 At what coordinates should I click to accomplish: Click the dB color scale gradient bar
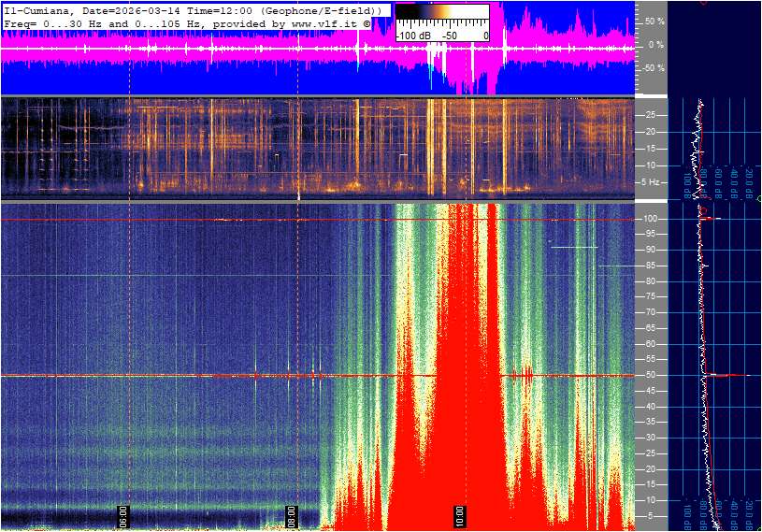coord(442,16)
